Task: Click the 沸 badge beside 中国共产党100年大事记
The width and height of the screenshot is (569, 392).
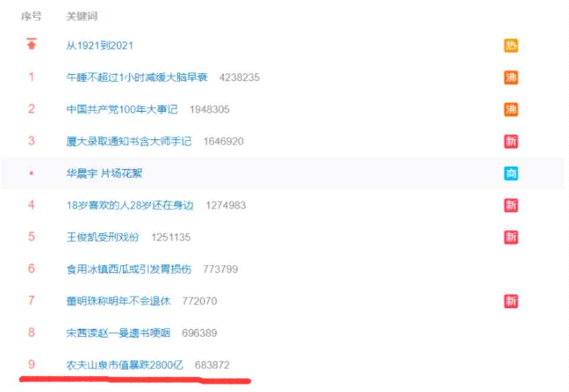Action: pos(511,109)
